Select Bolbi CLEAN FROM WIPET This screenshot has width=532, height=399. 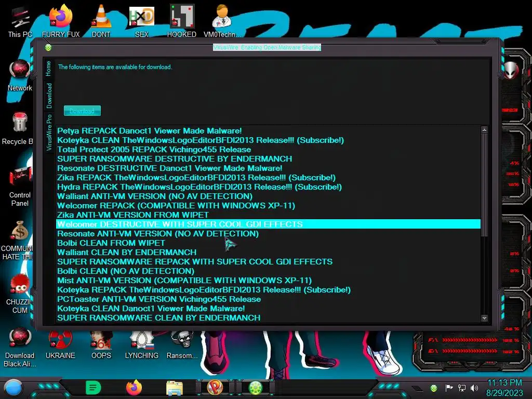pyautogui.click(x=268, y=243)
